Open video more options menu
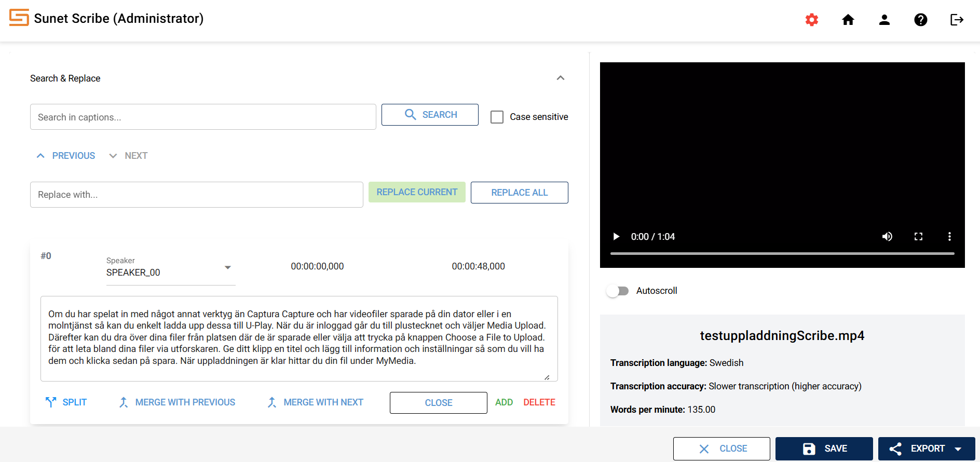The width and height of the screenshot is (980, 462). pos(949,237)
